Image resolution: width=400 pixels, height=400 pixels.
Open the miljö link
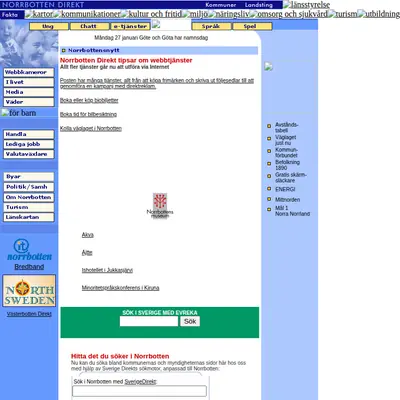pos(195,14)
